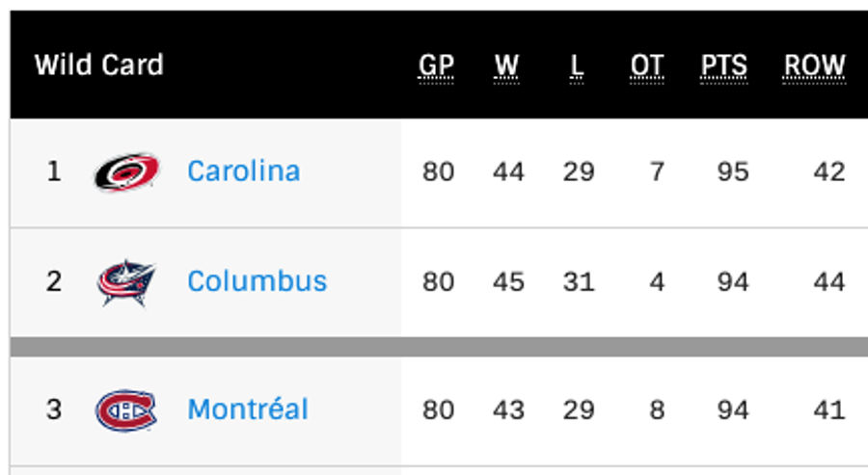Click the Wild Card heading

(x=99, y=66)
